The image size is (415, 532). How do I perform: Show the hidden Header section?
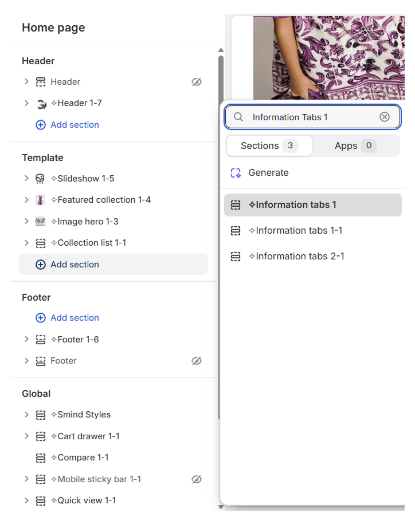pyautogui.click(x=197, y=82)
